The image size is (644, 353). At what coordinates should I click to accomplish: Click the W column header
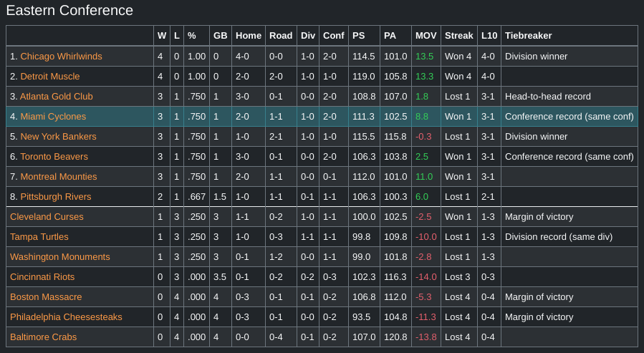(x=162, y=36)
